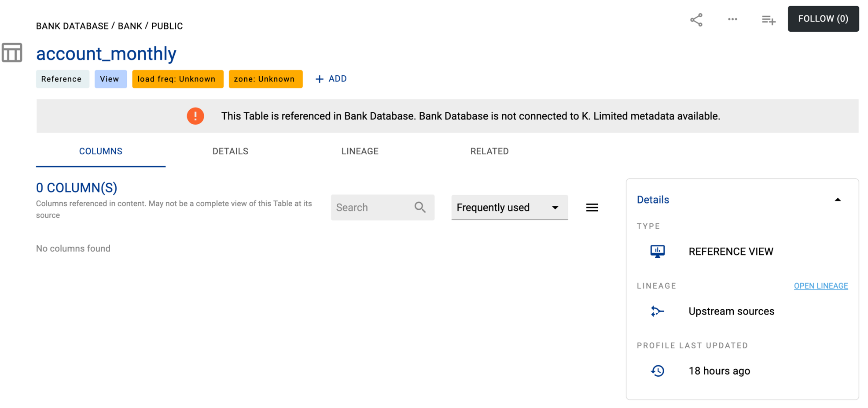The height and width of the screenshot is (408, 868).
Task: Click the Upstream sources lineage icon
Action: coord(658,311)
